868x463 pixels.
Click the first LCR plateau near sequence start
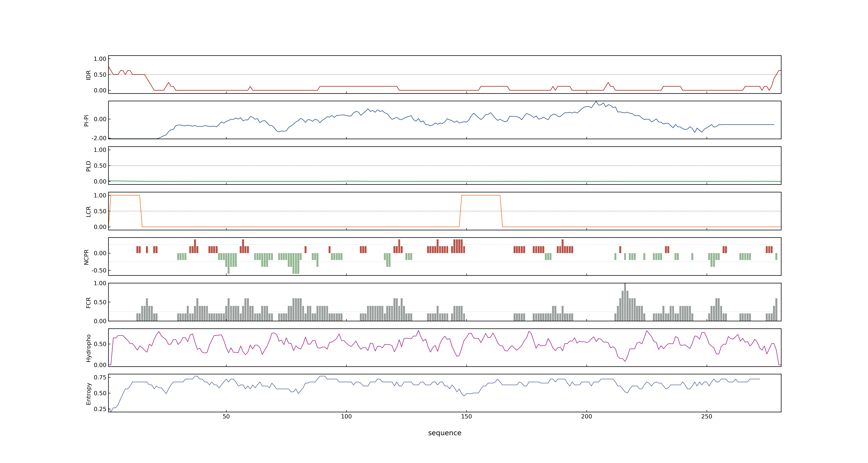[125, 195]
